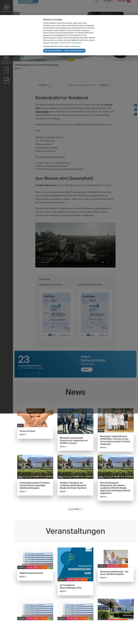Click the Kinderärztlicher Notdienst heading
The height and width of the screenshot is (644, 138).
click(62, 98)
